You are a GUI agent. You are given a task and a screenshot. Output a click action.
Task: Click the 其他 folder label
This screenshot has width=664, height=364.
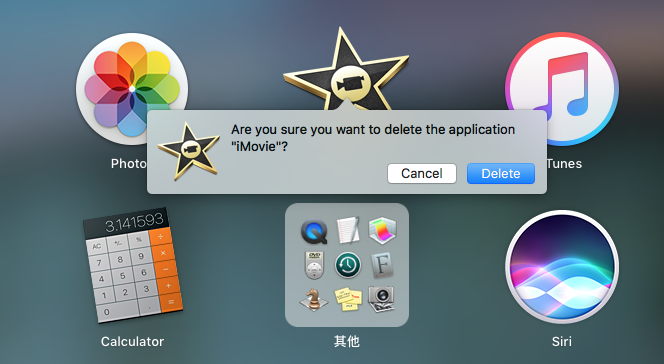pyautogui.click(x=347, y=342)
